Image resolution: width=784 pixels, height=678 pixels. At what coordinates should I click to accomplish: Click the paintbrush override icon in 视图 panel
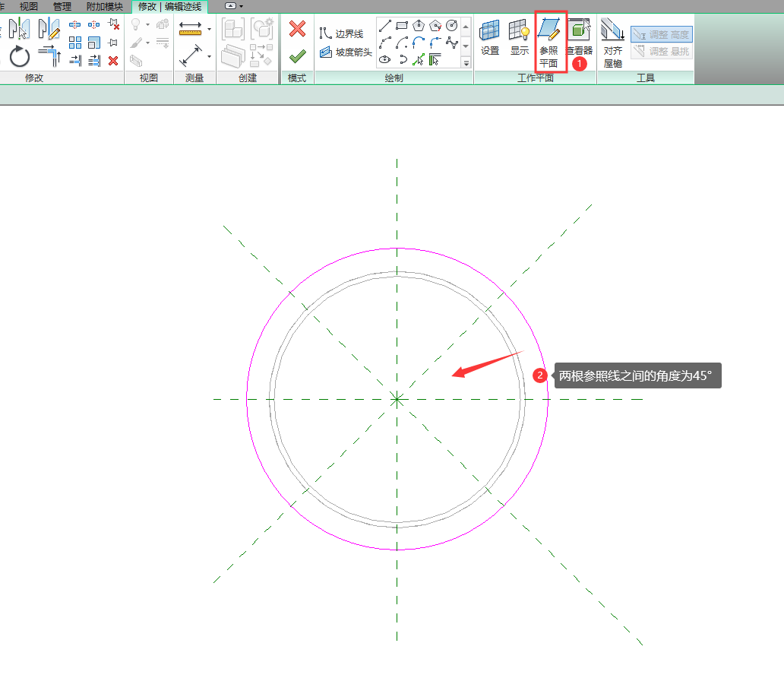point(136,43)
